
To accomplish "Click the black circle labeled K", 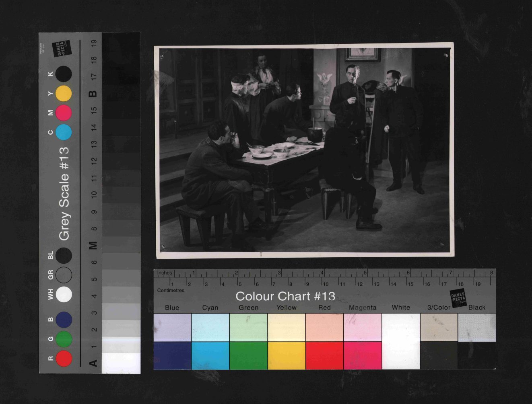I will pos(64,74).
